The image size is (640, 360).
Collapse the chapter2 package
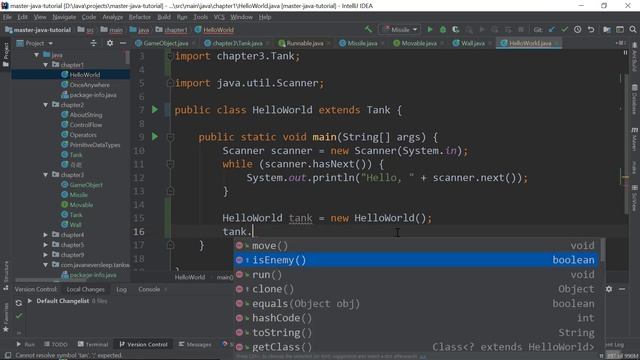tap(46, 105)
